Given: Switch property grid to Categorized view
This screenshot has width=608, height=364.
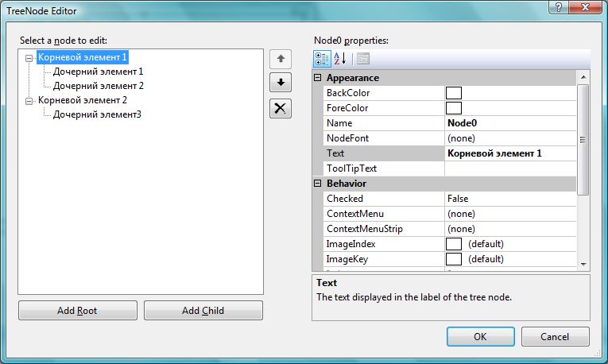Looking at the screenshot, I should (x=322, y=58).
